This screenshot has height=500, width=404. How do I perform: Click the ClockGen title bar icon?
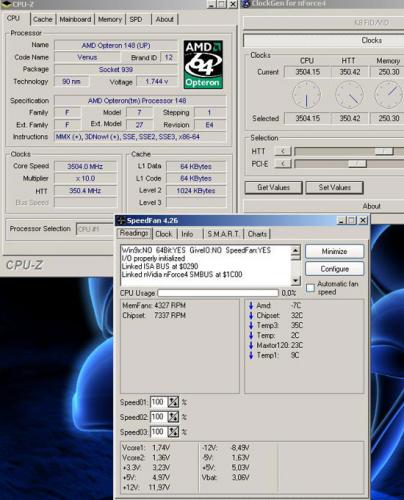tap(246, 4)
